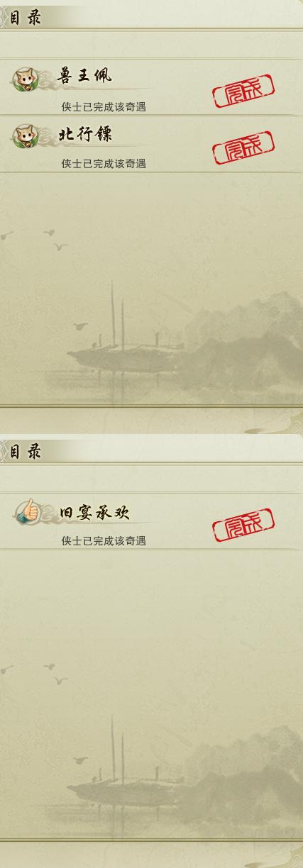The image size is (303, 868).
Task: Click the red completed stamp for 北行镖
Action: [243, 148]
